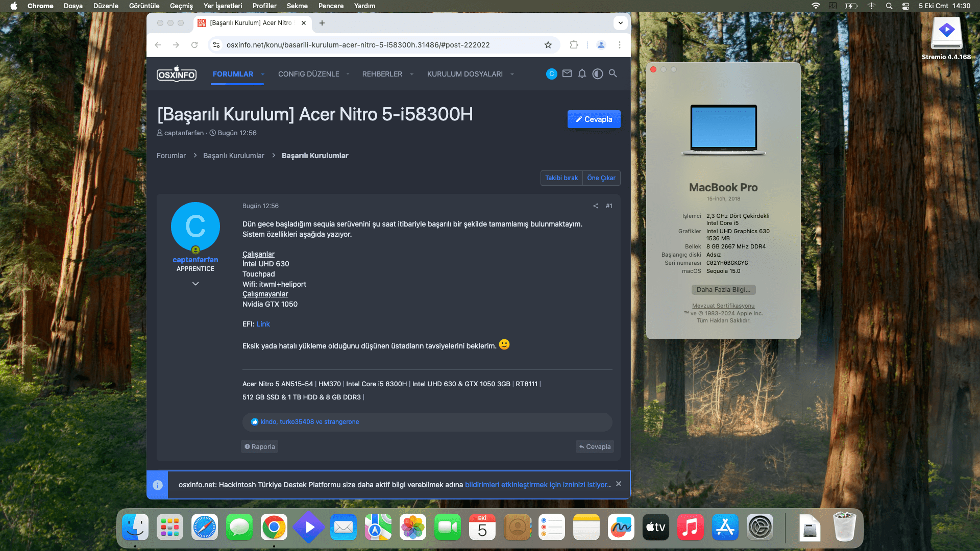Open the EFI Link hyperlink
This screenshot has width=980, height=551.
[263, 324]
